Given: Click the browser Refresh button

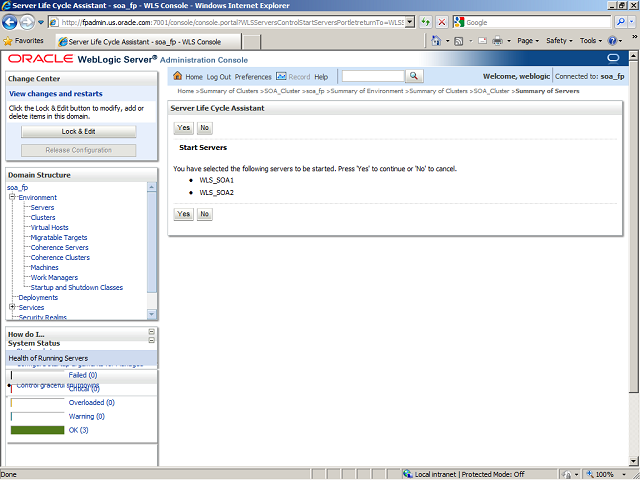Looking at the screenshot, I should click(427, 21).
